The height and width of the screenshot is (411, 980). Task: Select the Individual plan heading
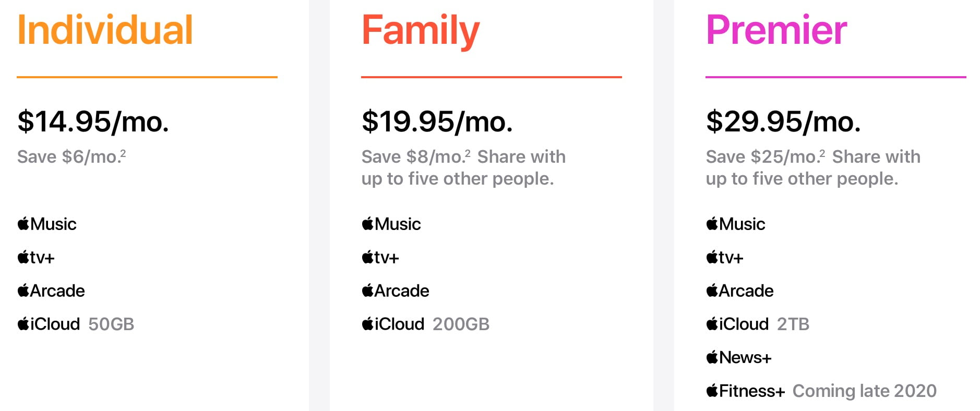105,30
